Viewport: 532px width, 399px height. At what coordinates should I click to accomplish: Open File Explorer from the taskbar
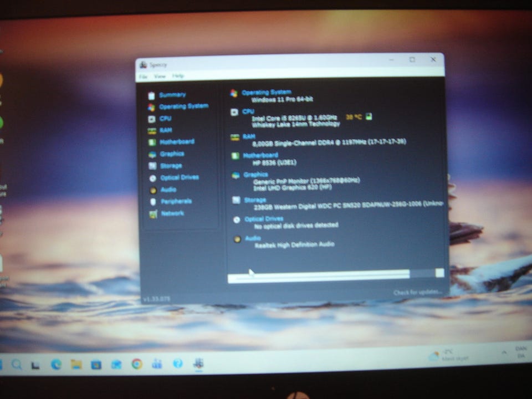[x=76, y=365]
